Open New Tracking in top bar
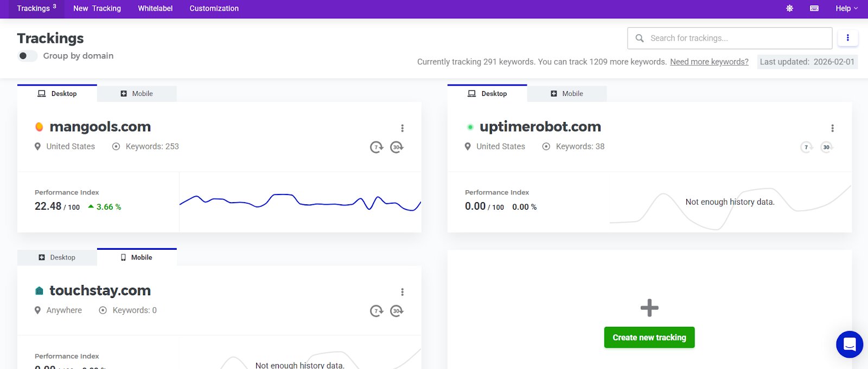This screenshot has width=868, height=369. click(97, 8)
